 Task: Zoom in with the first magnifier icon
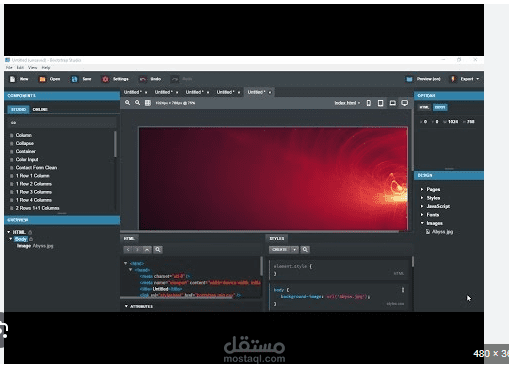[127, 103]
